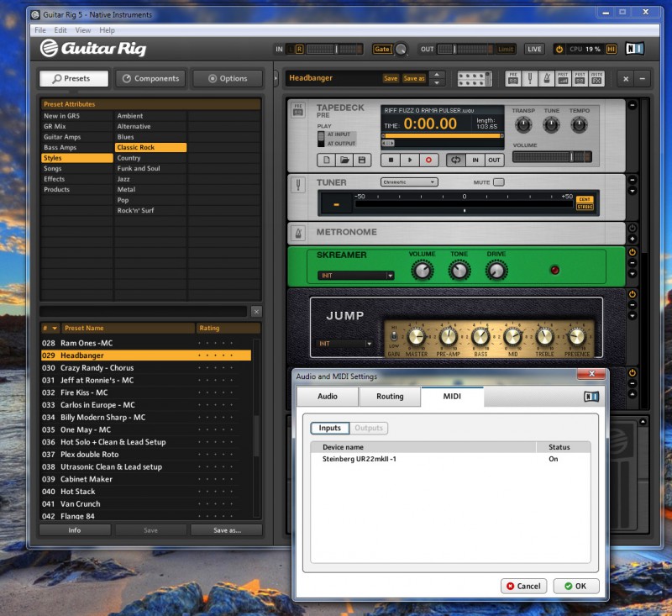Open the virtual rig kontrol icon
The height and width of the screenshot is (616, 672).
tap(475, 78)
